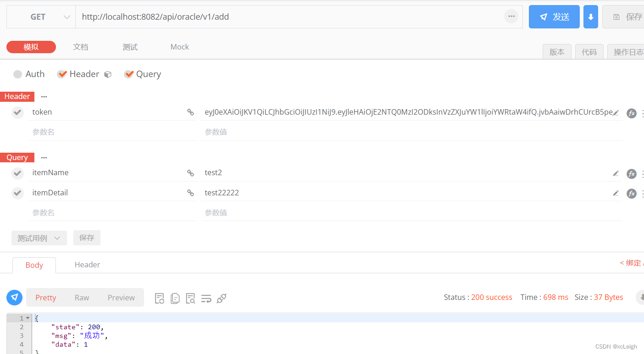
Task: Click the empty 参数名 field under Header
Action: 112,132
